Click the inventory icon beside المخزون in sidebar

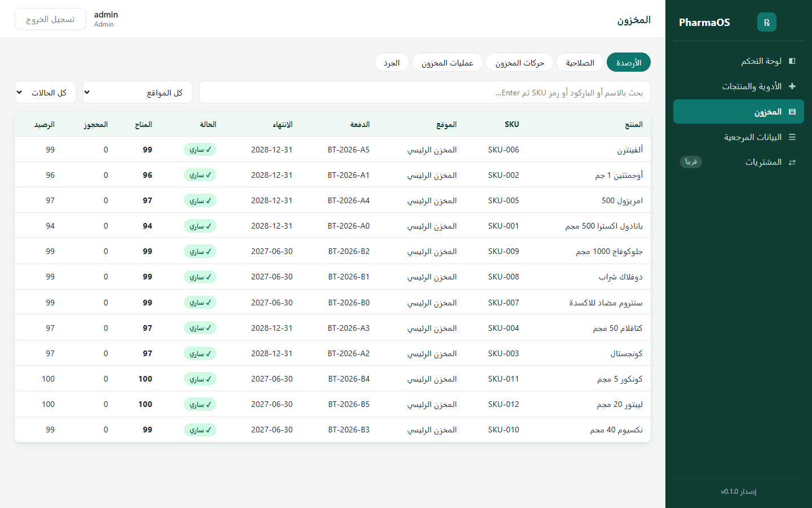coord(792,112)
